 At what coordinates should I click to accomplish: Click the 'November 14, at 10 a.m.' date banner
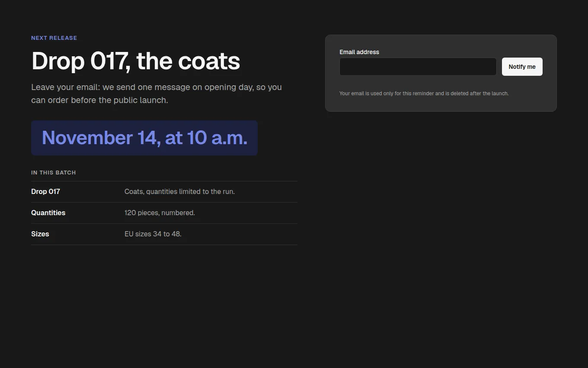point(144,138)
